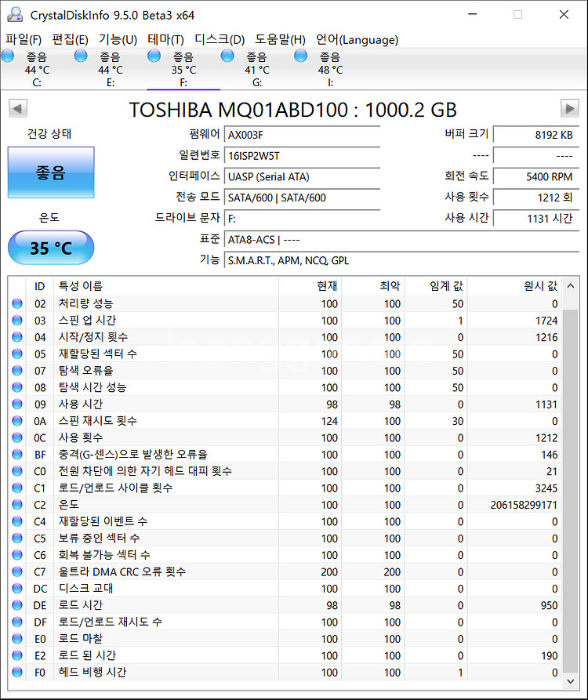This screenshot has height=700, width=588.
Task: Click status orb of 04 시작/정지 횟수
Action: [17, 337]
